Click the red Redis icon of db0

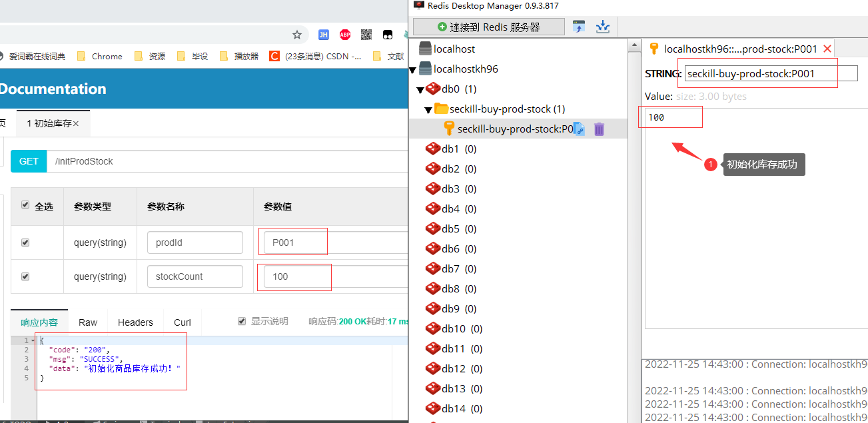[x=433, y=89]
